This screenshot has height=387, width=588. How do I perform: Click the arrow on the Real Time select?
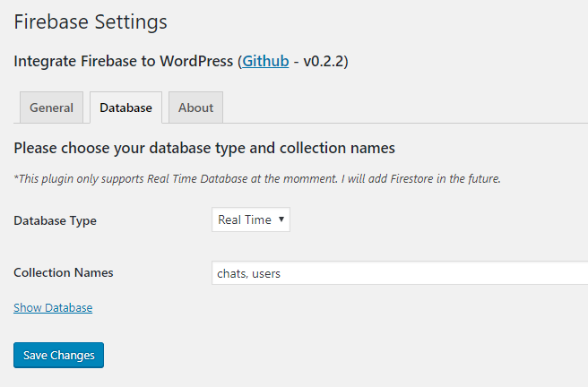(281, 219)
